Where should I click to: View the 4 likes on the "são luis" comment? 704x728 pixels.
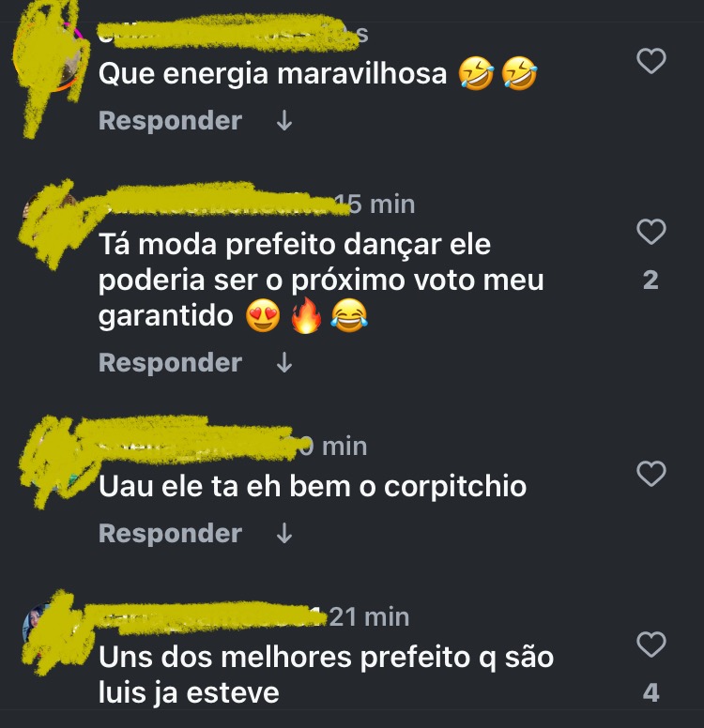pyautogui.click(x=651, y=692)
